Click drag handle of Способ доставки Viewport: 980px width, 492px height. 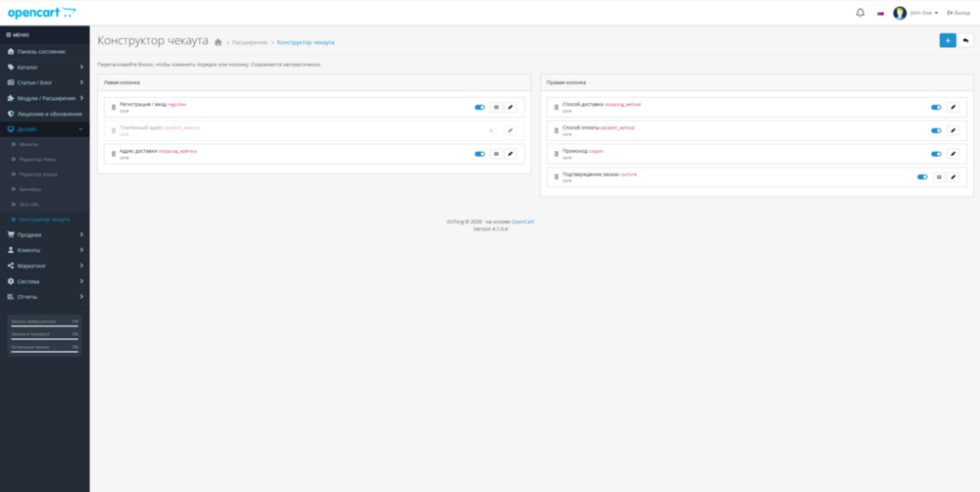click(x=557, y=107)
